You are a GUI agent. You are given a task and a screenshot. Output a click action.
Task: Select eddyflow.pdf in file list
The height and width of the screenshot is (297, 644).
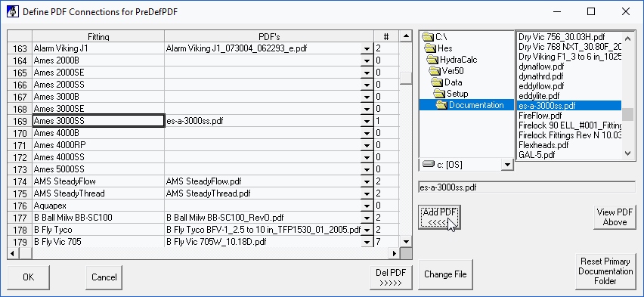tap(570, 86)
